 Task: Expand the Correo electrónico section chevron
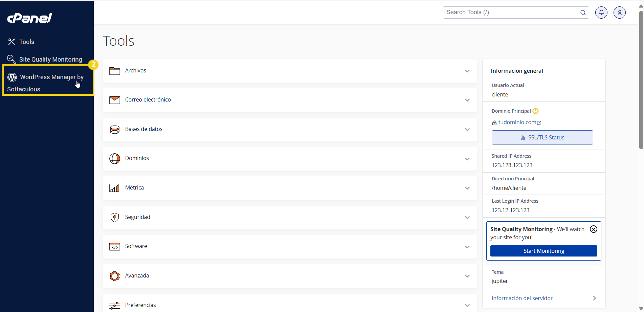(467, 100)
